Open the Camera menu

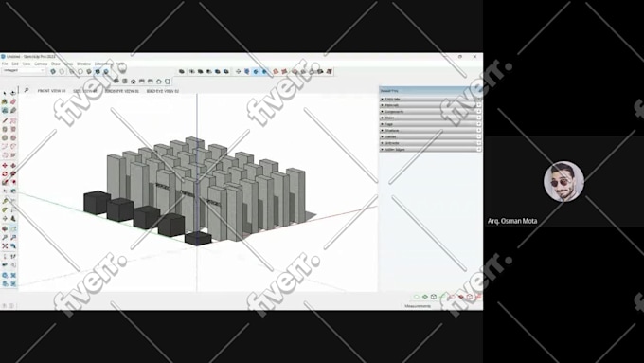pos(41,64)
